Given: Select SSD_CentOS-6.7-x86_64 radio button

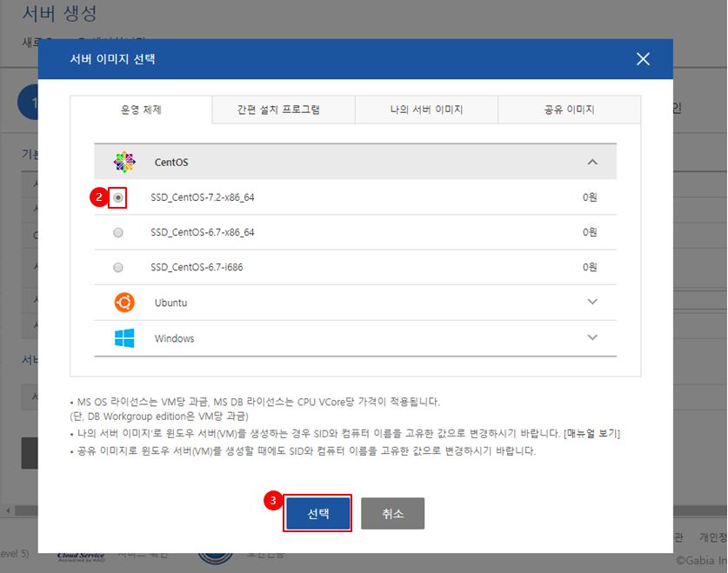Looking at the screenshot, I should 118,232.
